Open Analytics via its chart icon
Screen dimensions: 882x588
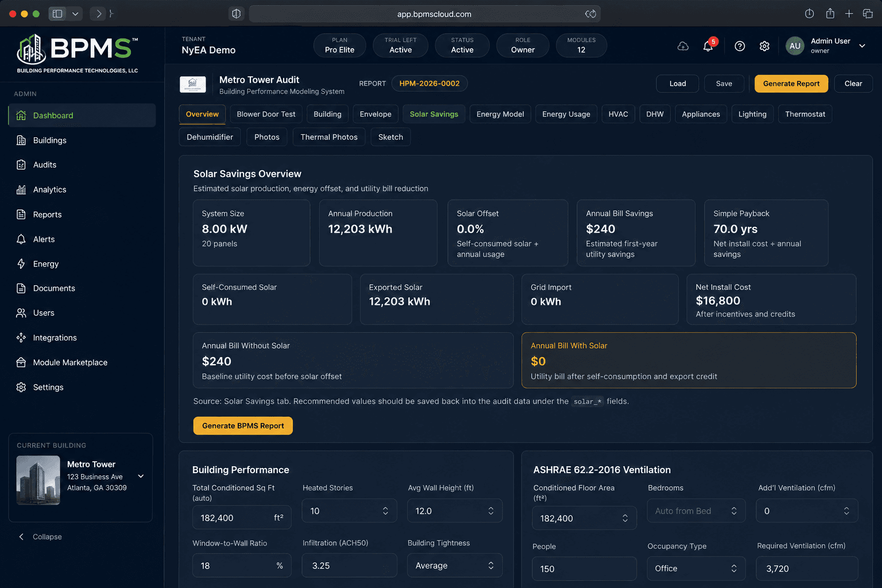pos(21,189)
